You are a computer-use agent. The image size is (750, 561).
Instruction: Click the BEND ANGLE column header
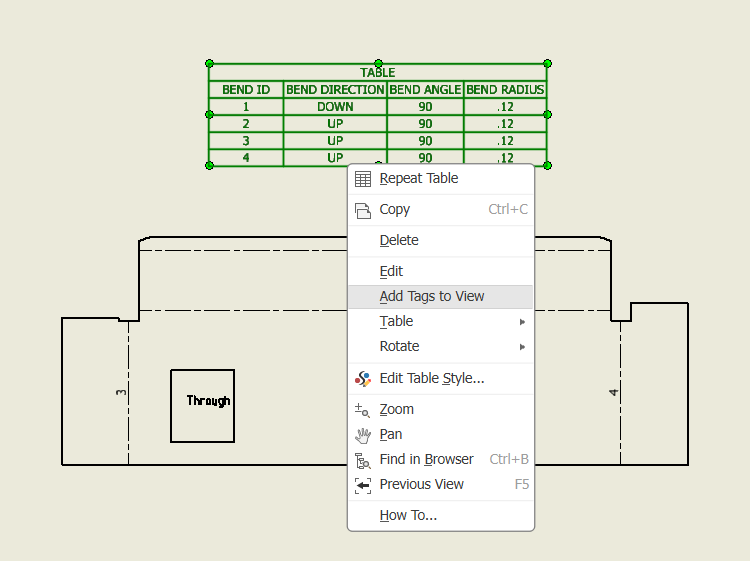(425, 90)
